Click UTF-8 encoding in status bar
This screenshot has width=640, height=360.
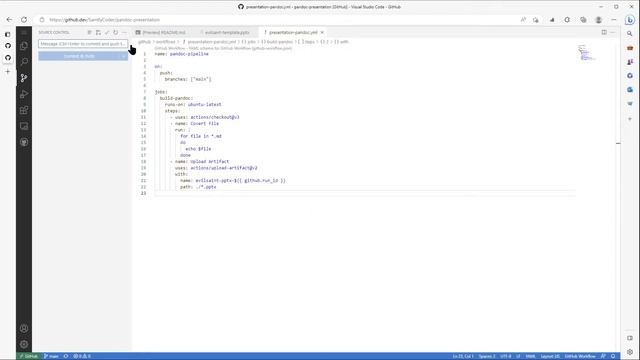click(505, 356)
